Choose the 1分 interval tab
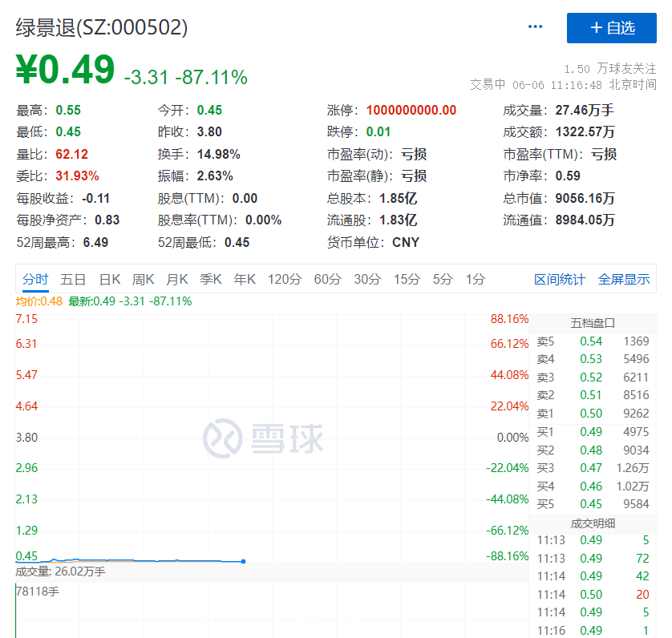Viewport: 672px width, 638px height. click(476, 280)
